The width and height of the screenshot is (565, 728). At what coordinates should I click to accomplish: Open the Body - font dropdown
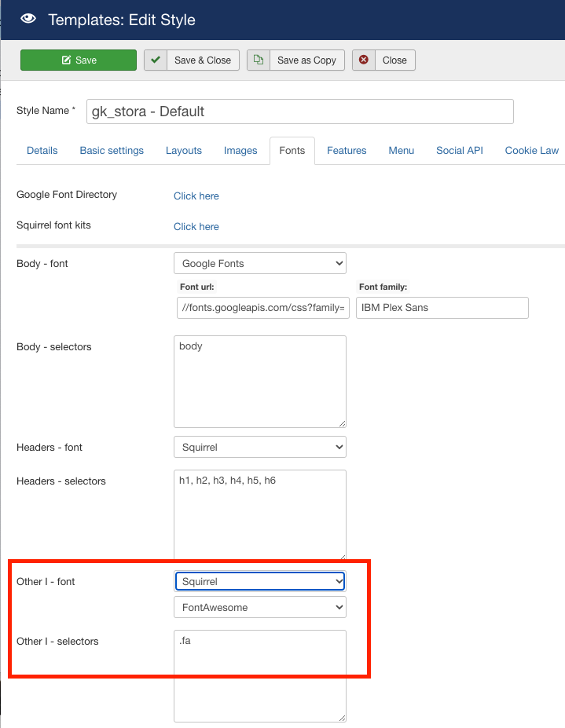click(259, 263)
